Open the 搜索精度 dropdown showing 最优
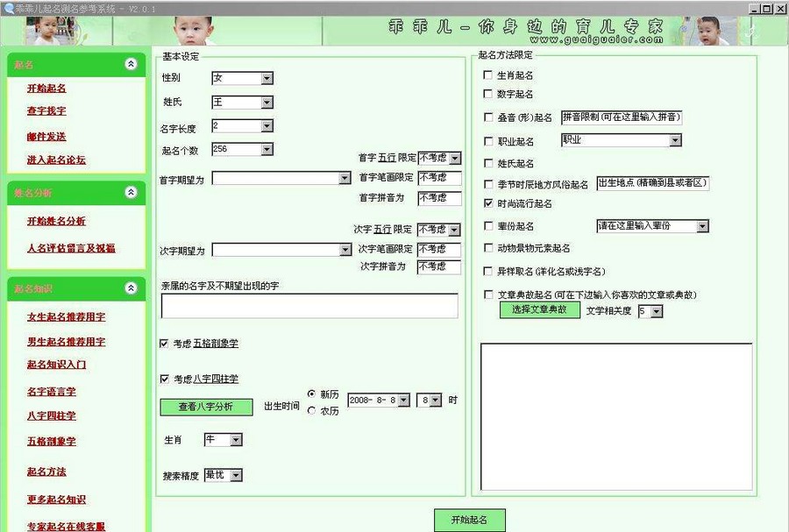Image resolution: width=789 pixels, height=532 pixels. (x=238, y=474)
